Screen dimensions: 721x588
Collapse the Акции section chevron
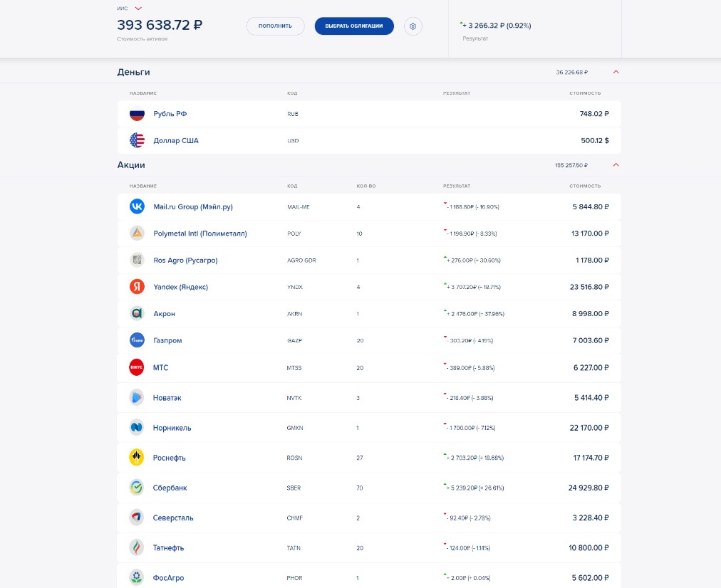coord(616,165)
